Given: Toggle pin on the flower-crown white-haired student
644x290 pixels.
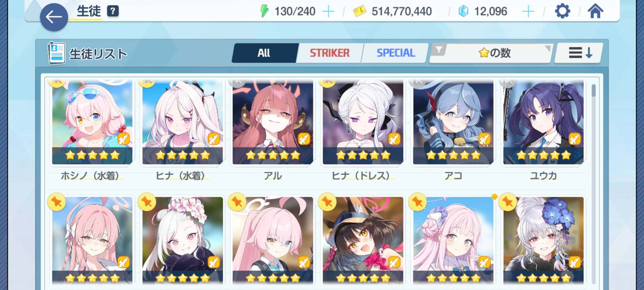Looking at the screenshot, I should click(147, 202).
